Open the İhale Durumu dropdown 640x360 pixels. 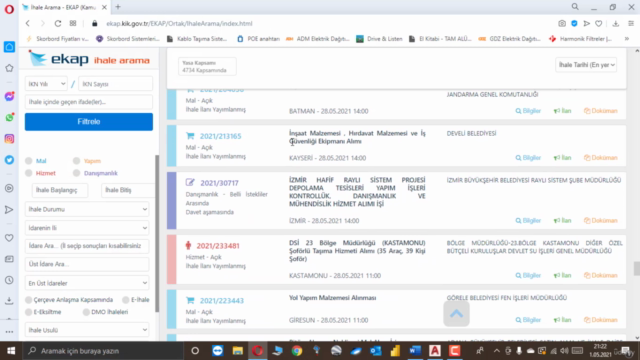(x=87, y=209)
